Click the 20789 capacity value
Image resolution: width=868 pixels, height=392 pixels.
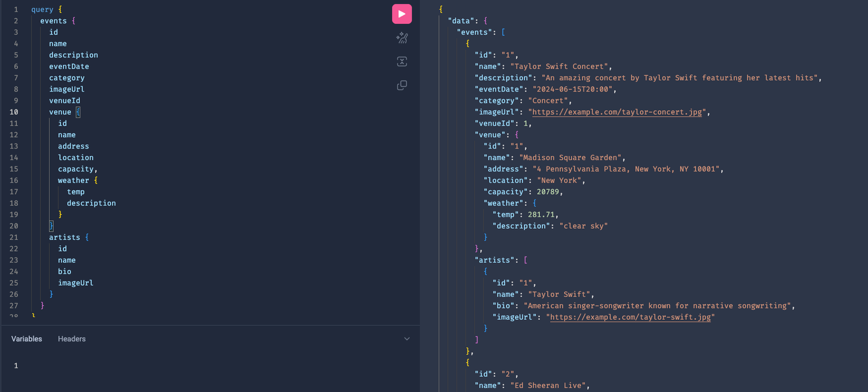coord(548,192)
